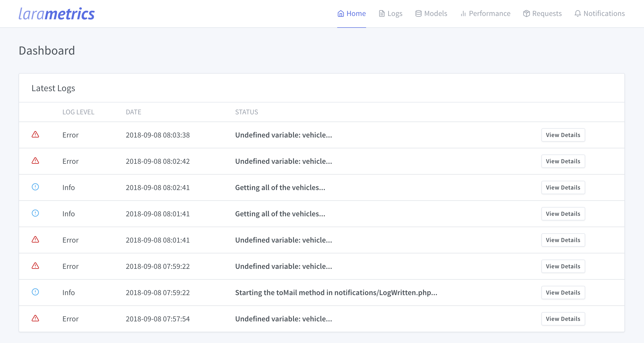This screenshot has height=343, width=644.
Task: View details for first undefined vehicle error
Action: (x=563, y=134)
